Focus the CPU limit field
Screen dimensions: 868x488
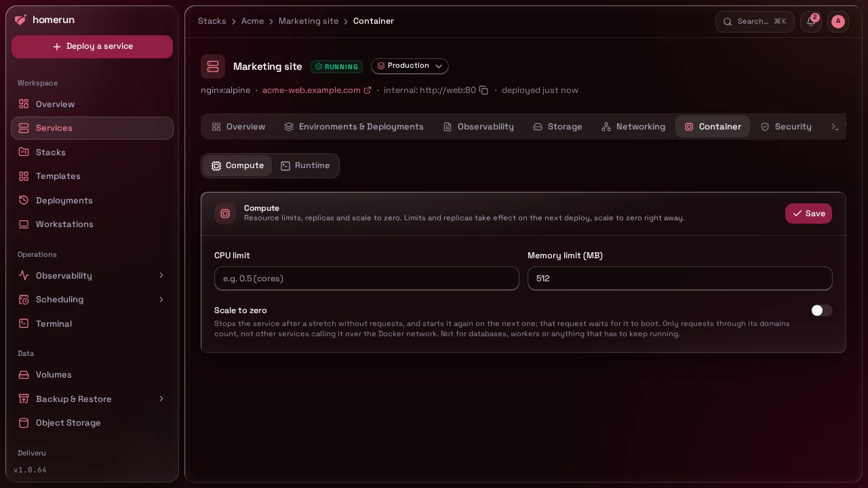[367, 279]
